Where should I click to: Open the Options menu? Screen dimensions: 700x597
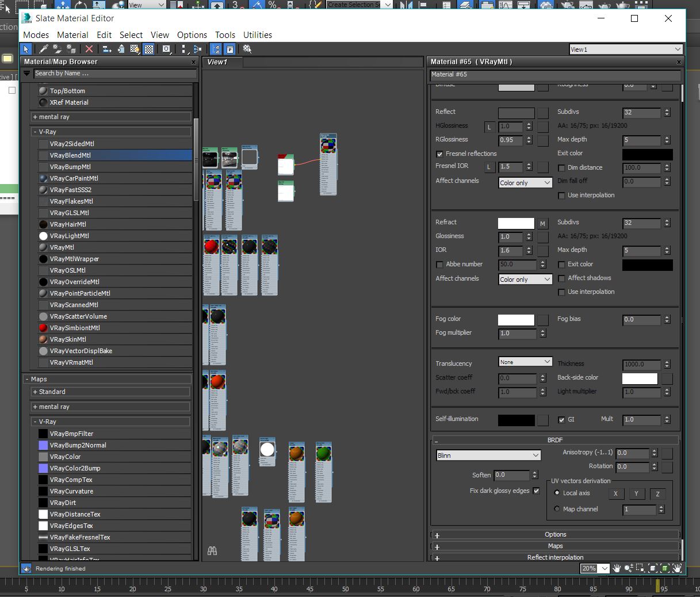192,35
